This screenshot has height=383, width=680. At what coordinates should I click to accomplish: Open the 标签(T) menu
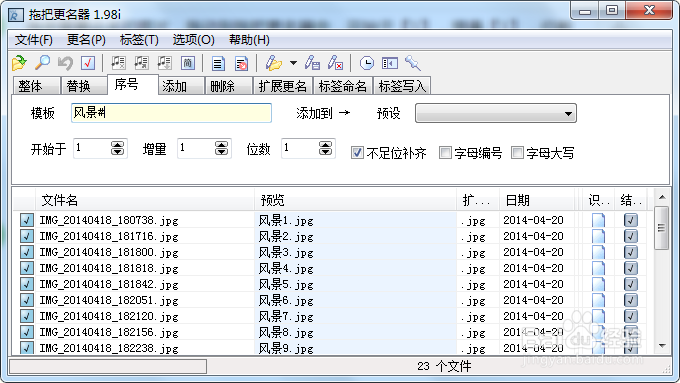tap(139, 40)
